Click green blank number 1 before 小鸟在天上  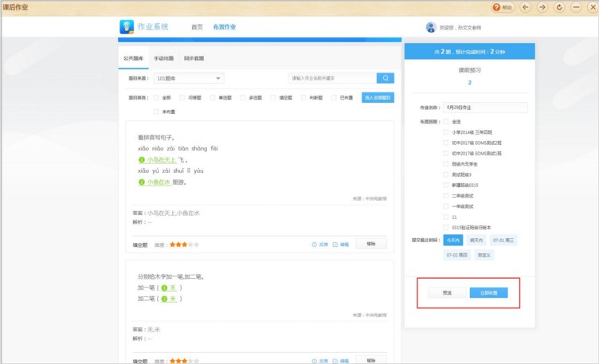coord(141,159)
